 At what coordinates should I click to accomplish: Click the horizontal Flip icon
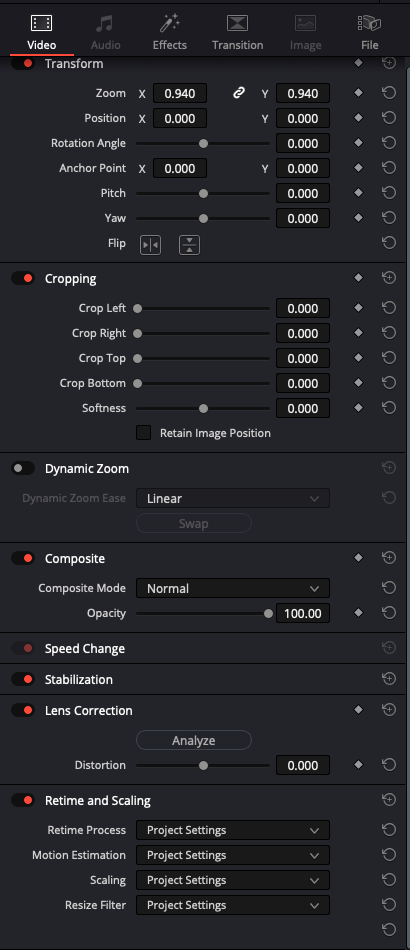point(150,245)
